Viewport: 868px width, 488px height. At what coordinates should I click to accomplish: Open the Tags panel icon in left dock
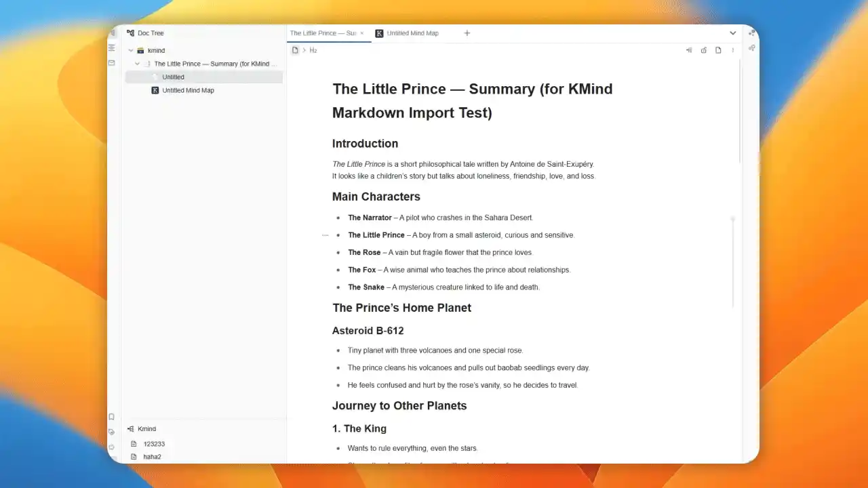pos(112,432)
